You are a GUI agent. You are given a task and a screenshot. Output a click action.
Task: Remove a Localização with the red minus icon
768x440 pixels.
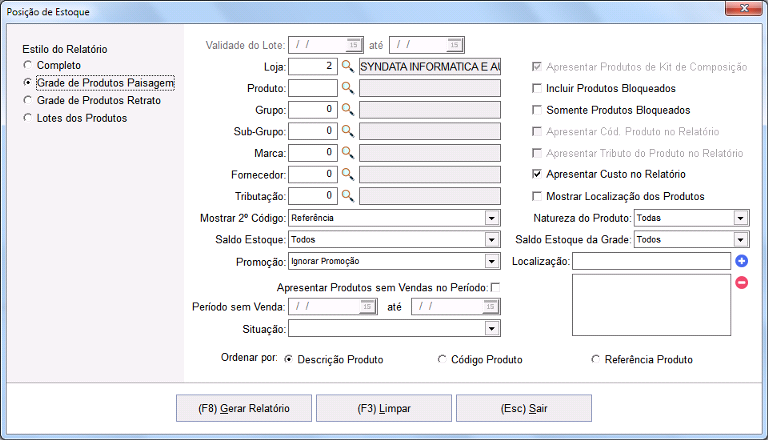(x=742, y=283)
